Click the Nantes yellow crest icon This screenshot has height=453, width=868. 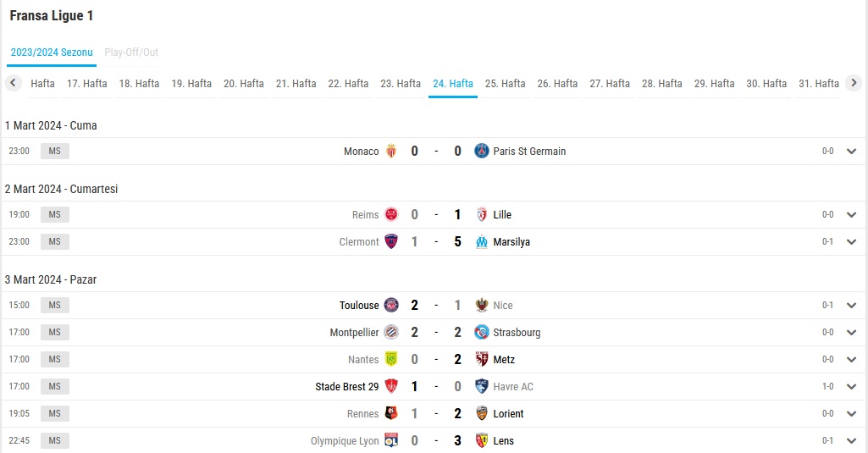(x=391, y=359)
